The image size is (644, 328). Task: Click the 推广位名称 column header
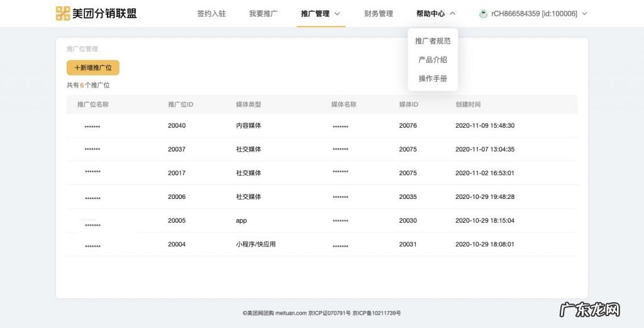93,105
